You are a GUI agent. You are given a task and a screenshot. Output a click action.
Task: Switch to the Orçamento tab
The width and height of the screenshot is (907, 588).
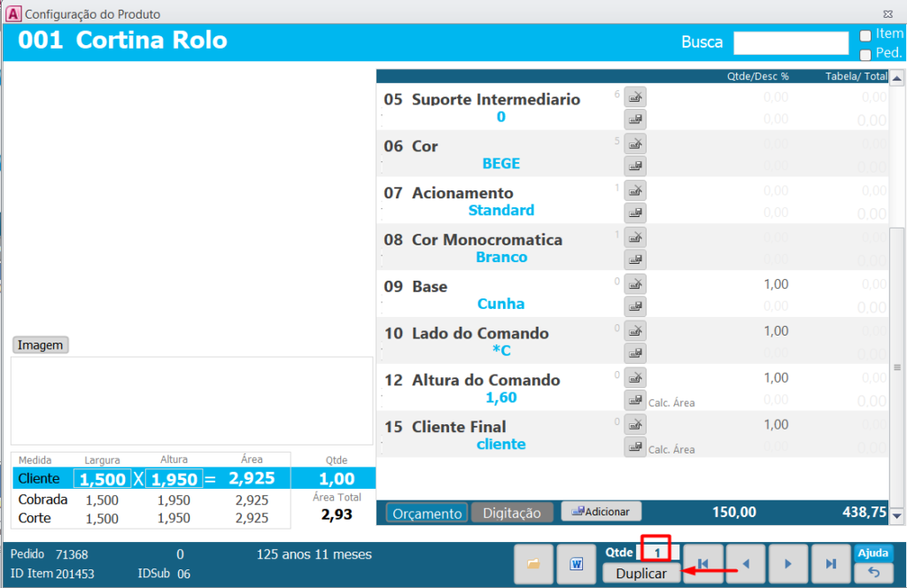(x=427, y=514)
